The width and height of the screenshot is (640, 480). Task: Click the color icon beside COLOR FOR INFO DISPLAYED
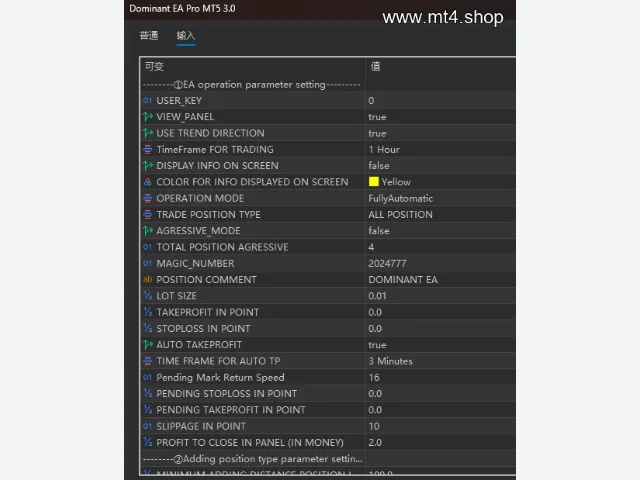147,182
